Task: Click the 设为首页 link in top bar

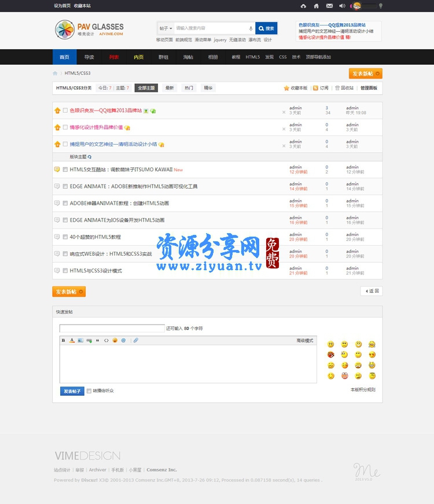Action: pyautogui.click(x=62, y=6)
